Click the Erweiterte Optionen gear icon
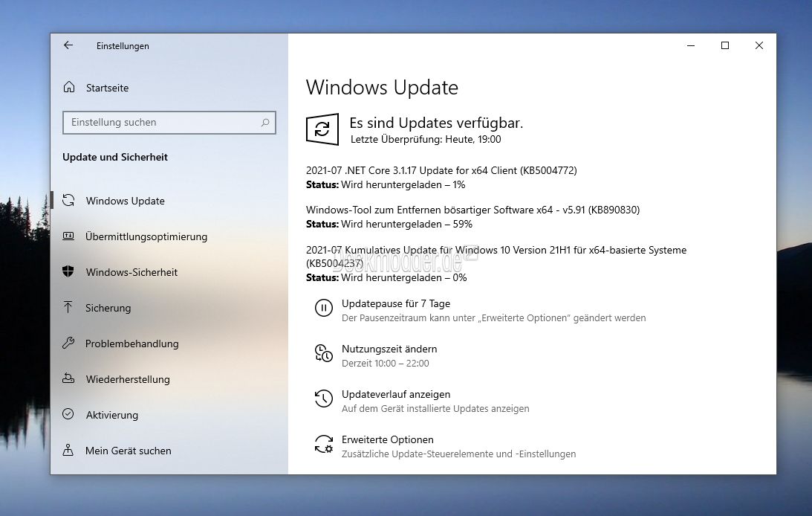The image size is (812, 516). [324, 444]
